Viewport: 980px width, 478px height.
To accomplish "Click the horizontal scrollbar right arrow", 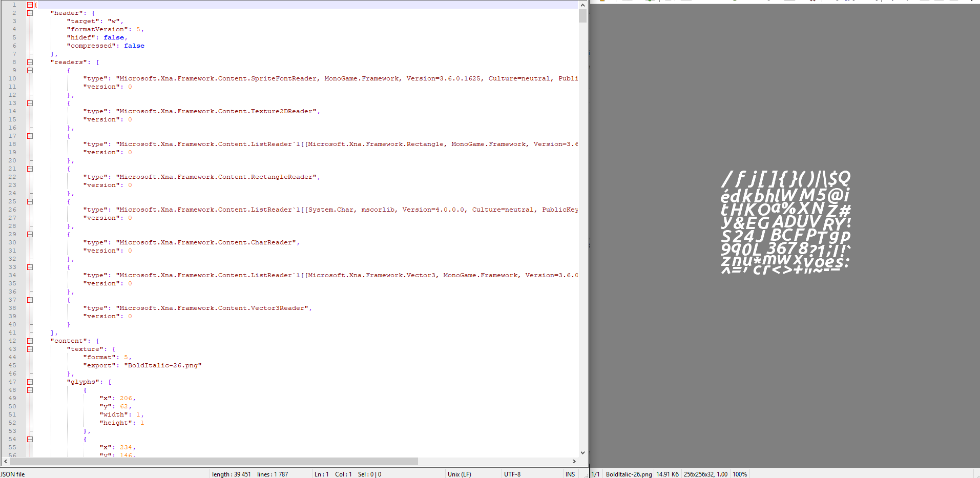I will pyautogui.click(x=574, y=461).
